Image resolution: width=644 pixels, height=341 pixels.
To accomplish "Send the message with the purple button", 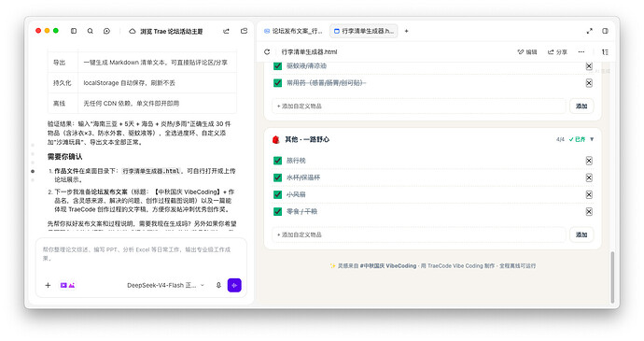I will point(234,285).
